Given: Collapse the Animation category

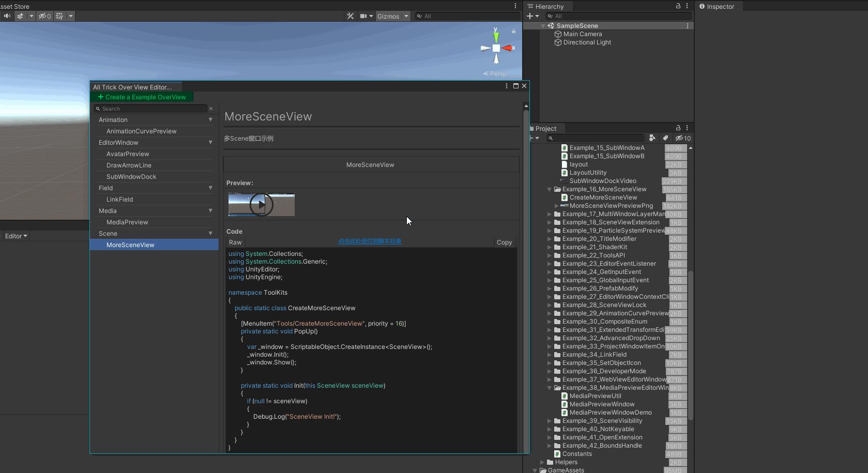Looking at the screenshot, I should 210,120.
